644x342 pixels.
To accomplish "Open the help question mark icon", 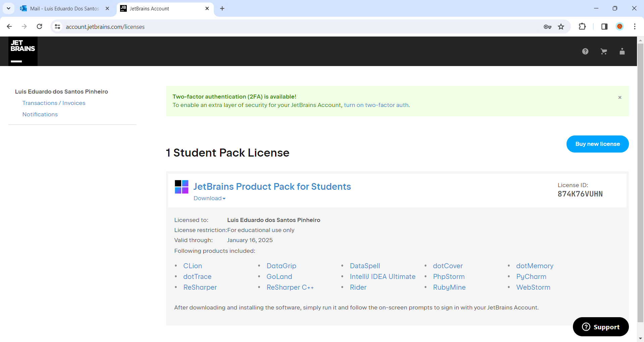I will (x=585, y=51).
